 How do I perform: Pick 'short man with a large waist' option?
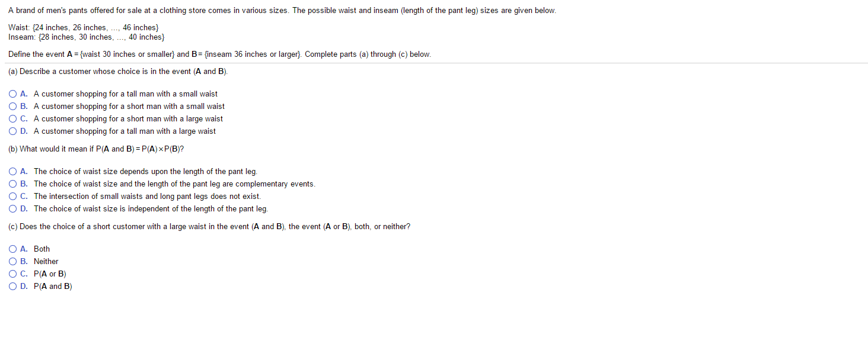pyautogui.click(x=12, y=119)
